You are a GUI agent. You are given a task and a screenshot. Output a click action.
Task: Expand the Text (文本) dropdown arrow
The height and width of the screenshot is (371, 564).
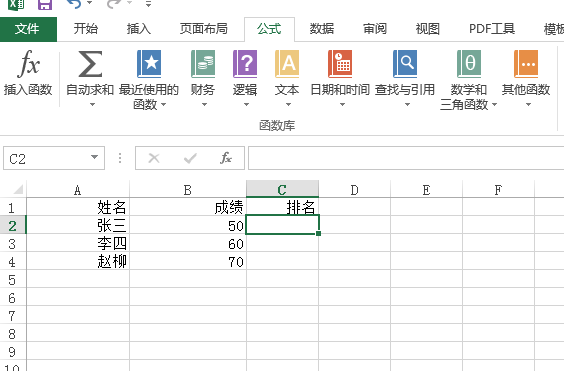pos(288,105)
